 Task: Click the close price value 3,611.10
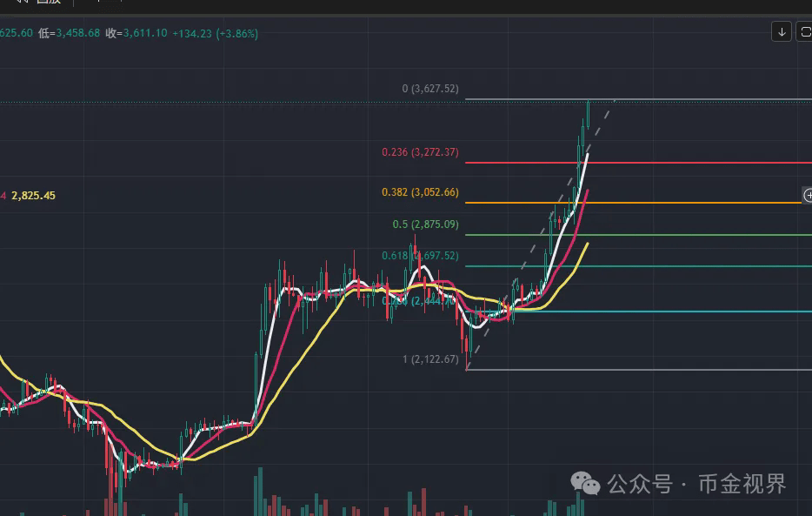[145, 33]
